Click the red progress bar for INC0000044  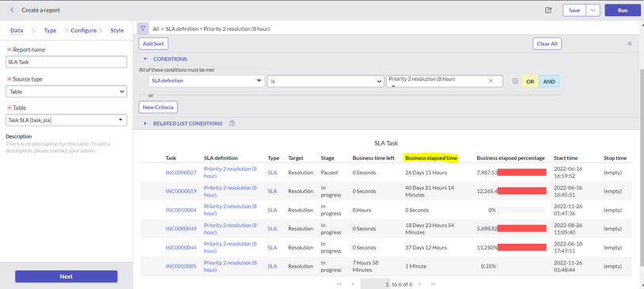pyautogui.click(x=522, y=247)
